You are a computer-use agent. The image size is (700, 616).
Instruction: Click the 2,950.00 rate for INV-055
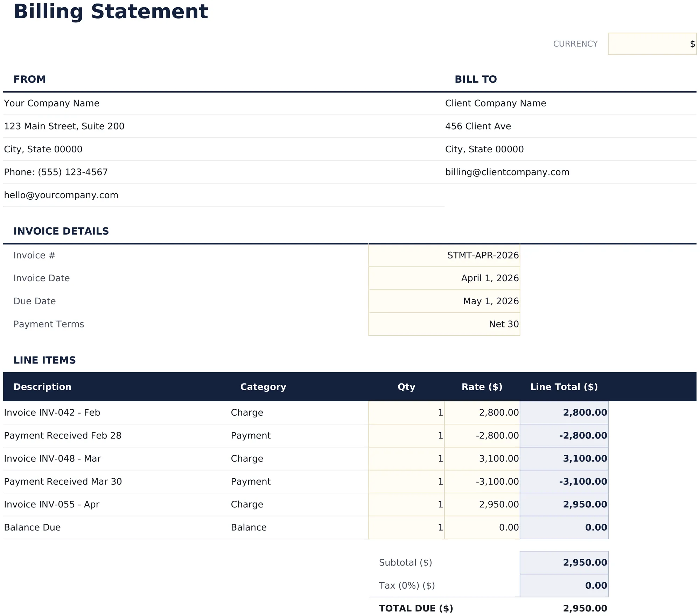pyautogui.click(x=482, y=504)
